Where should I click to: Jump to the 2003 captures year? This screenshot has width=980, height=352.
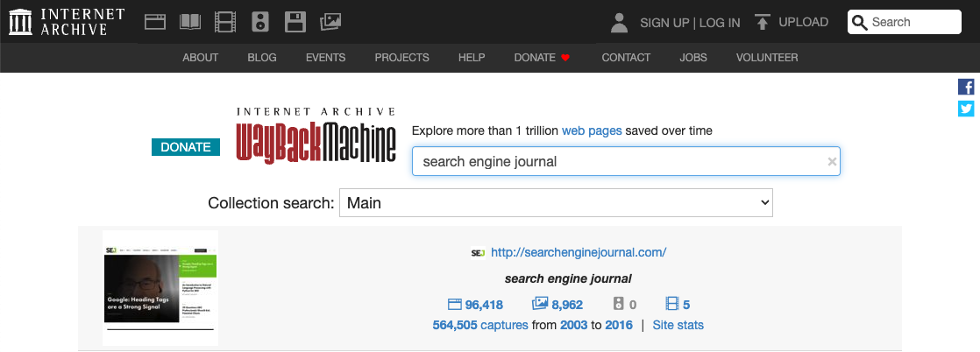pyautogui.click(x=574, y=325)
